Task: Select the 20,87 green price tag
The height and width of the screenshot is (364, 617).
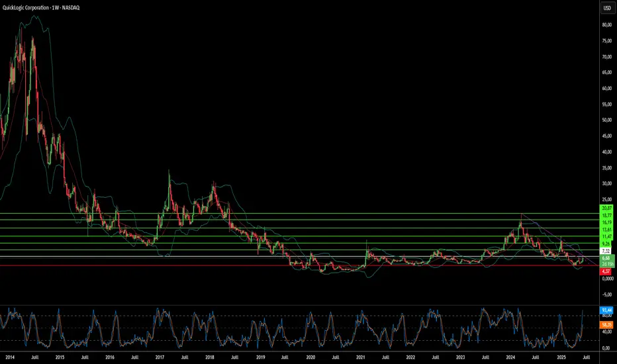Action: tap(607, 208)
